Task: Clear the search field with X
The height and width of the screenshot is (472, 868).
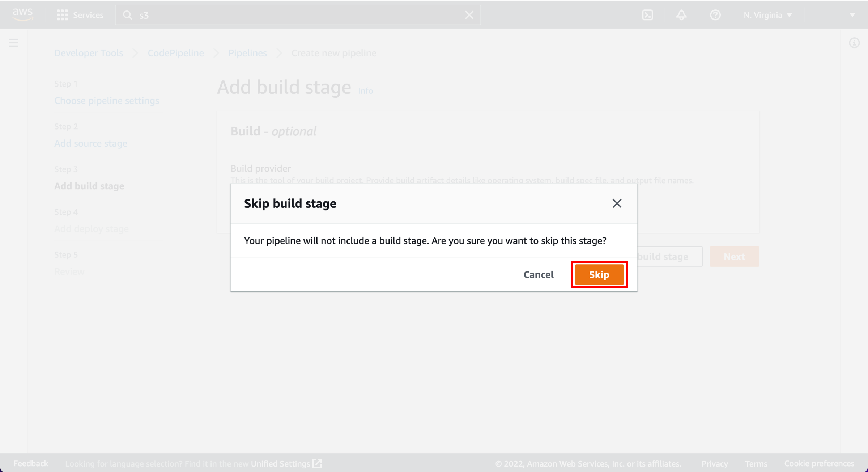Action: tap(469, 15)
